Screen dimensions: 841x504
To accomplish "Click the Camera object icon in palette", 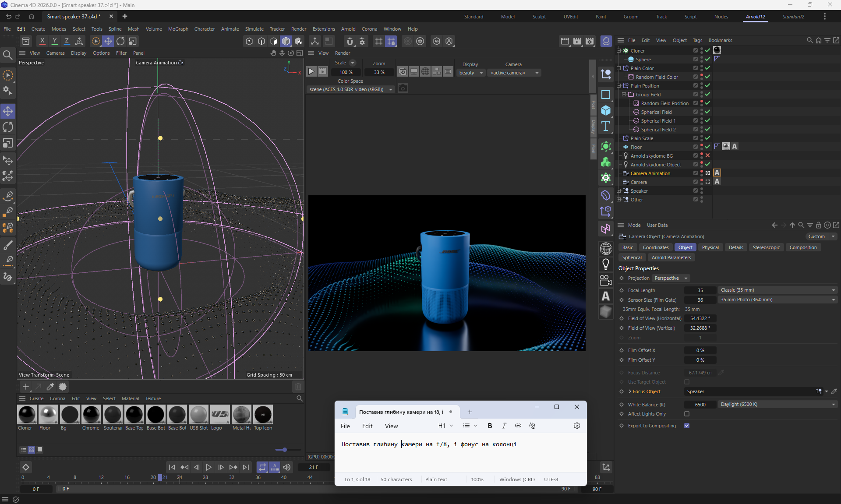I will click(x=606, y=280).
